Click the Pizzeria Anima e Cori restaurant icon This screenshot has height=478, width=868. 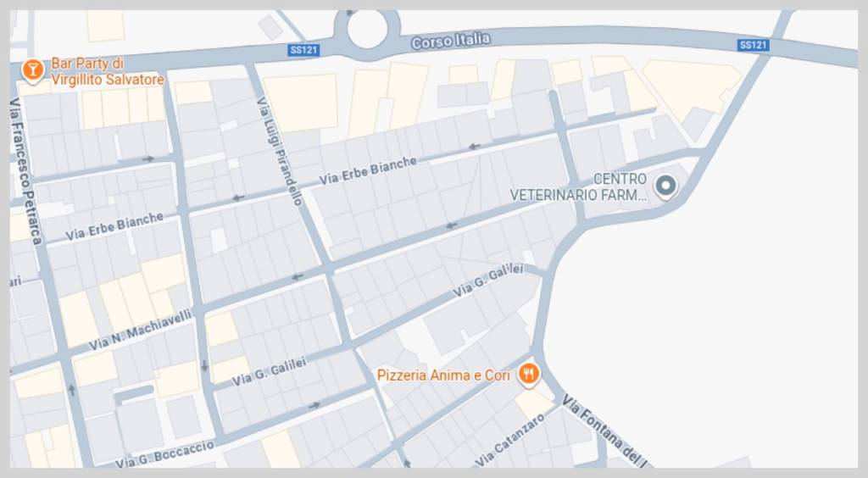pyautogui.click(x=529, y=375)
